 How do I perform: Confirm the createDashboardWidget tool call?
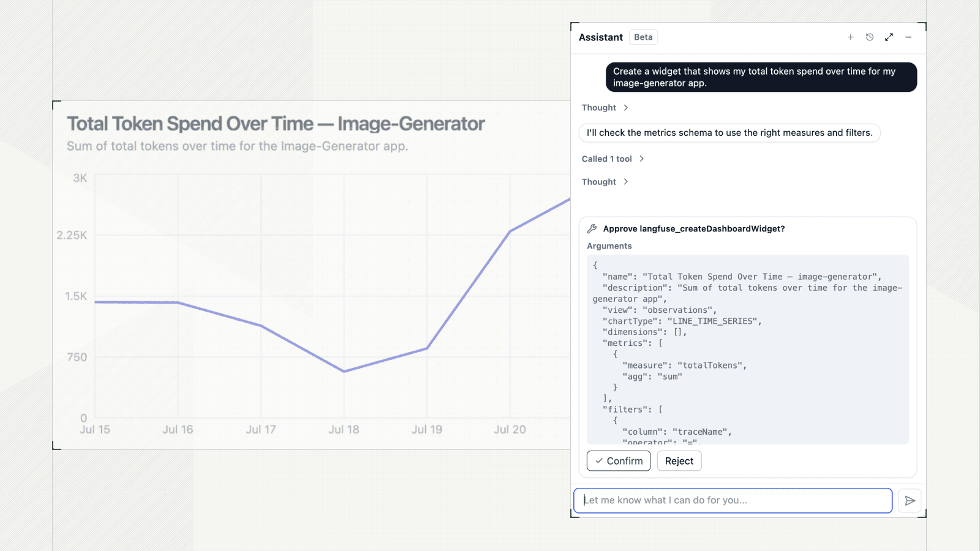tap(619, 461)
